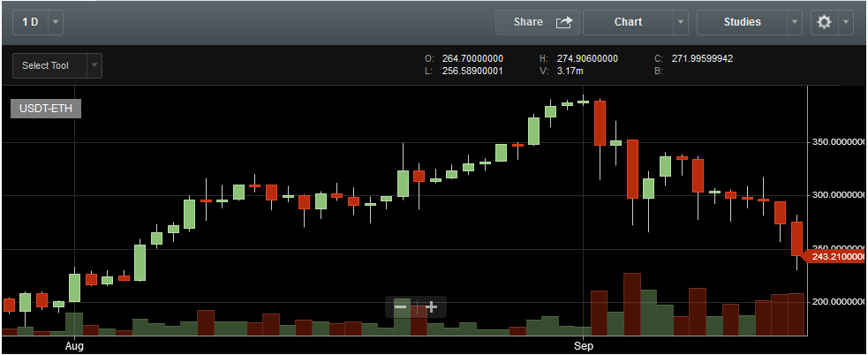This screenshot has width=868, height=355.
Task: Zoom out the chart with minus button
Action: click(400, 306)
